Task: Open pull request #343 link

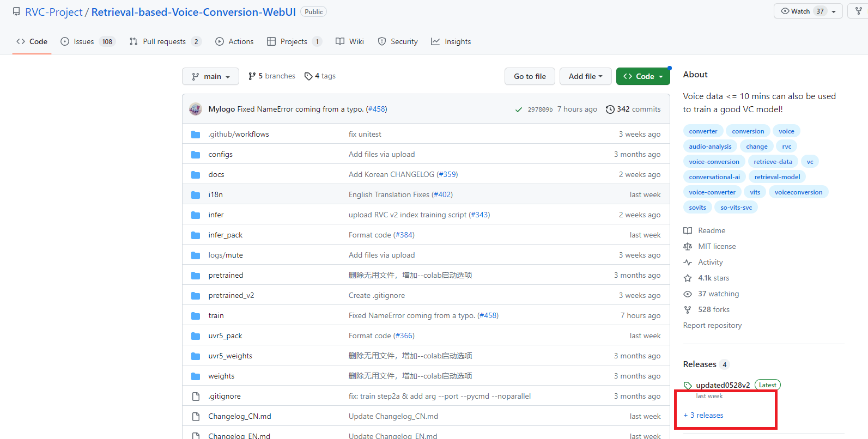Action: [x=479, y=215]
